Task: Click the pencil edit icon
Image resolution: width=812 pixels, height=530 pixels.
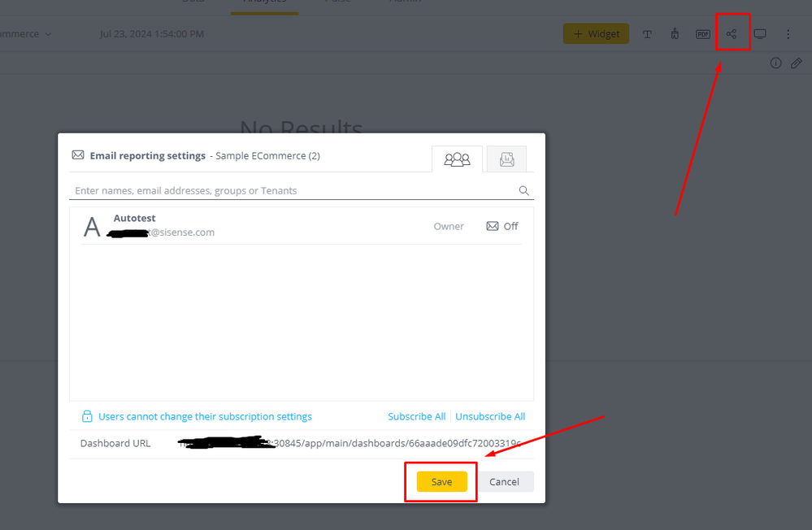Action: pyautogui.click(x=797, y=63)
